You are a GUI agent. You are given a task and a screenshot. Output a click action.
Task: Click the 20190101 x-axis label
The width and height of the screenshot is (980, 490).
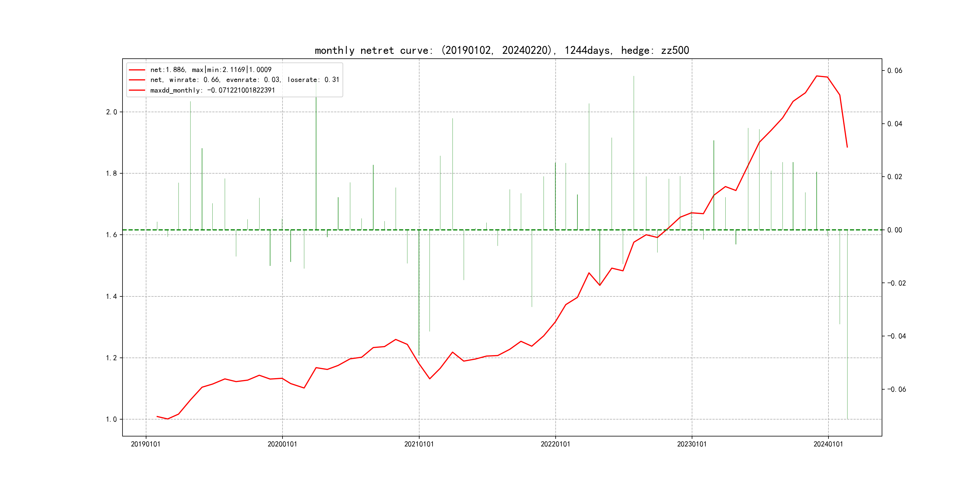click(146, 444)
